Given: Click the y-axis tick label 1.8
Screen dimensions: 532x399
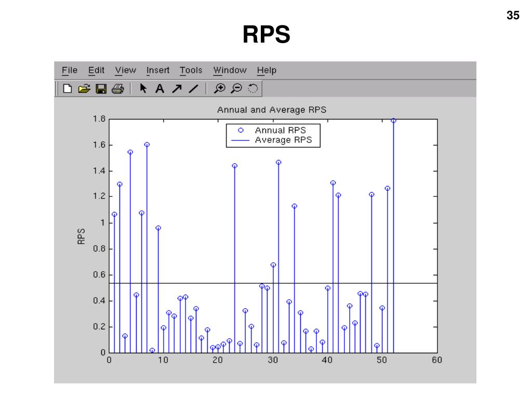Looking at the screenshot, I should coord(99,119).
